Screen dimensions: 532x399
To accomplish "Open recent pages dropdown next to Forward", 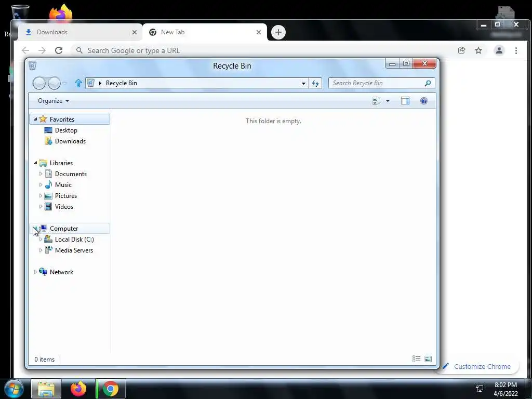I will pos(65,83).
